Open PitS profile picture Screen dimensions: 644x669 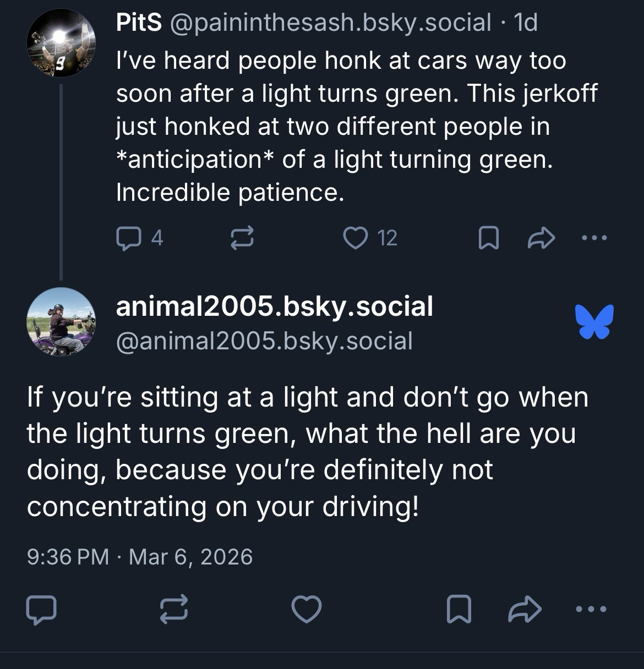click(x=61, y=45)
